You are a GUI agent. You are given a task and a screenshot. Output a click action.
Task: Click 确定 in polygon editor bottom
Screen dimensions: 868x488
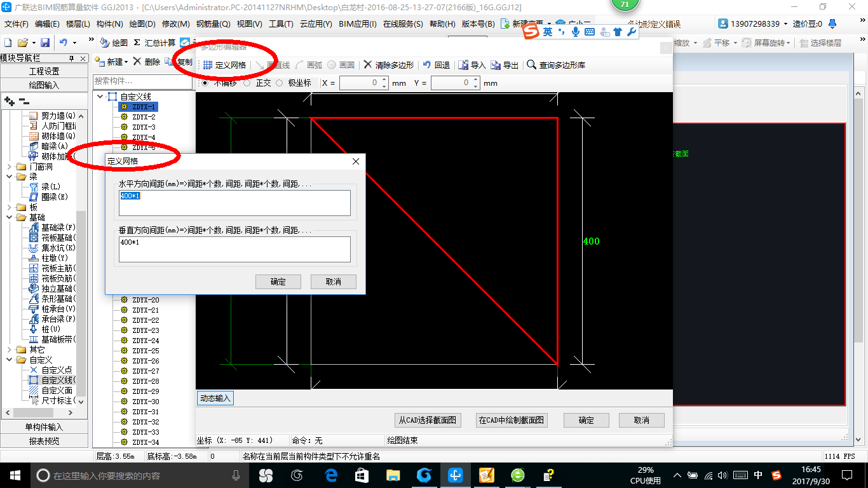click(x=587, y=420)
